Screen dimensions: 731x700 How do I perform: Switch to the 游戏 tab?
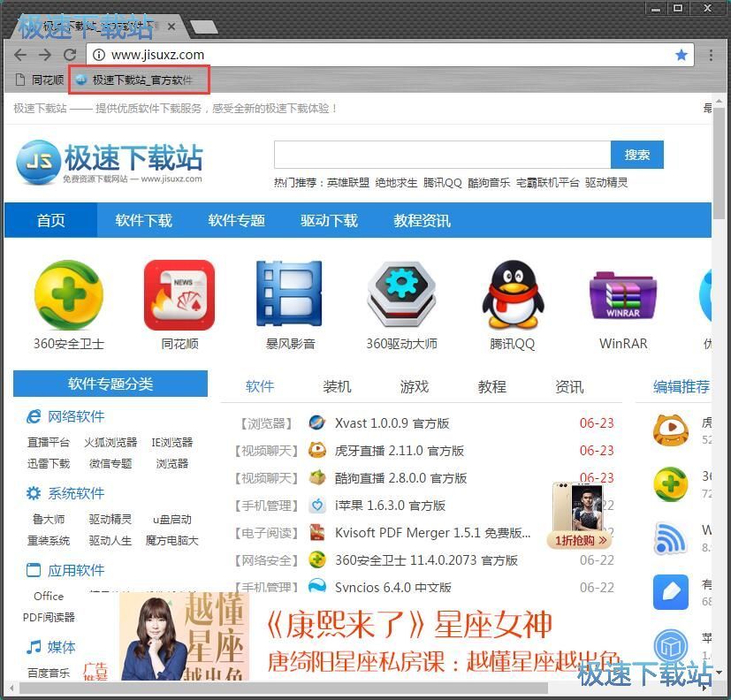pyautogui.click(x=414, y=387)
